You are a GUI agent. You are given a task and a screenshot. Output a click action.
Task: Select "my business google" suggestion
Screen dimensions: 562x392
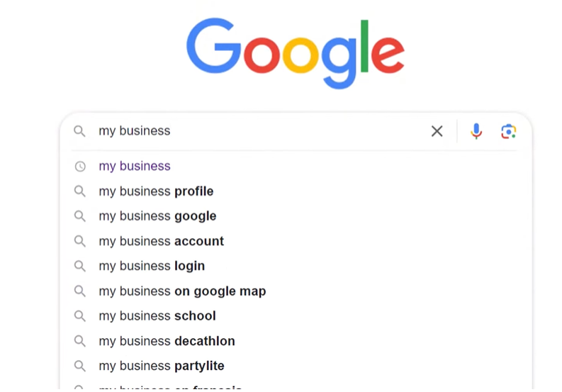[157, 216]
